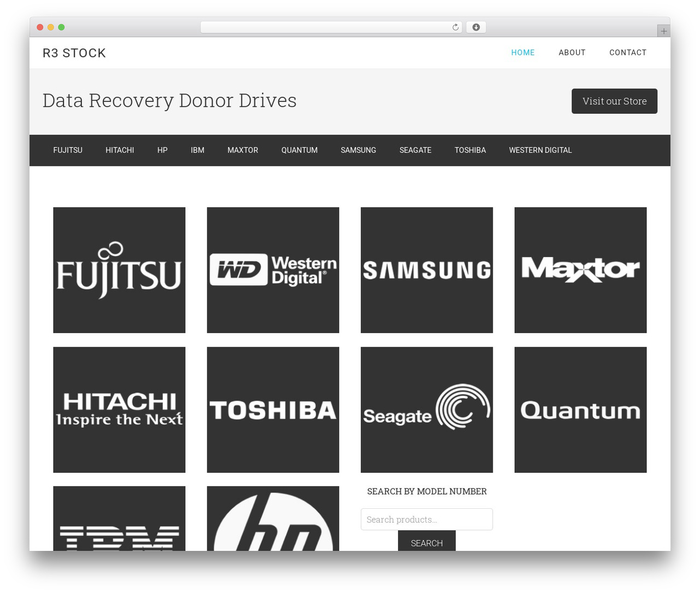Click the Search by Model Number heading
This screenshot has height=593, width=700.
[x=427, y=491]
